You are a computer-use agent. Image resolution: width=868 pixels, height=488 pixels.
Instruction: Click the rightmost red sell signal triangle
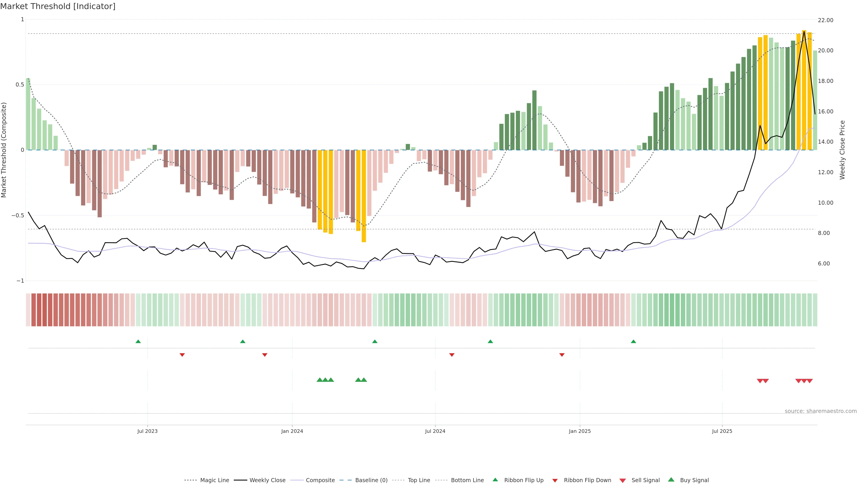tap(810, 381)
